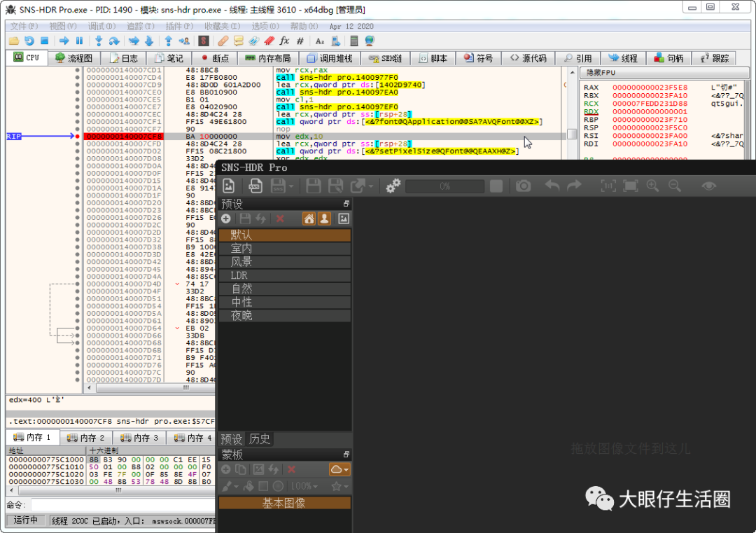Click the hash # icon in toolbar
Screen dimensions: 756x533
300,41
